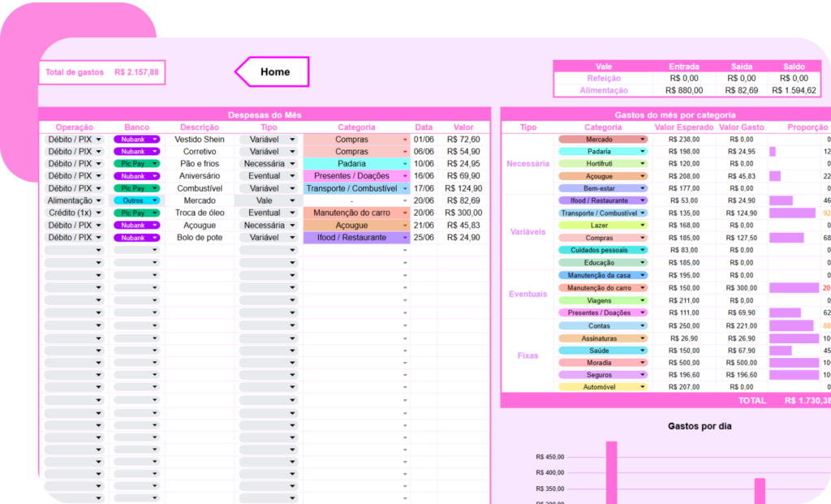Open Educação chip in category summary
Screen dimensions: 831x504
click(603, 263)
